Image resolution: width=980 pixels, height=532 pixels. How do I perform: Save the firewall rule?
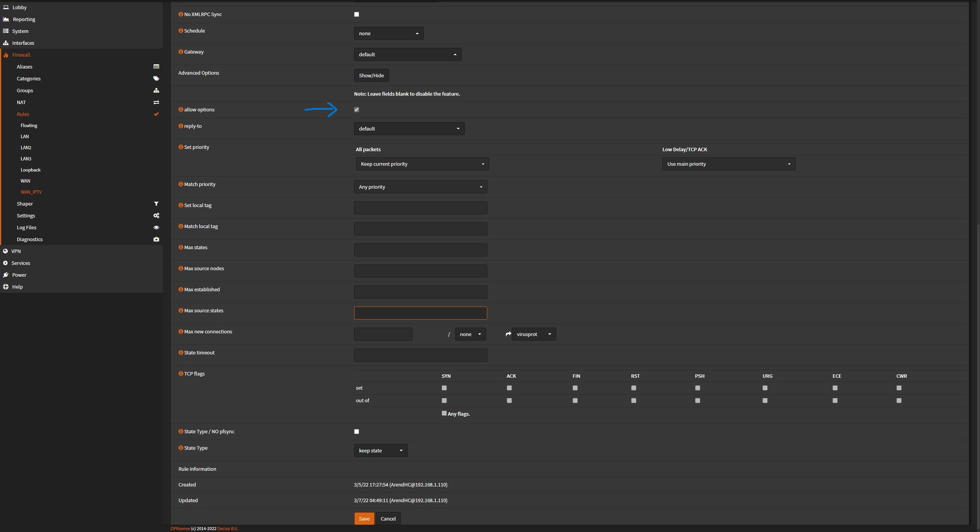coord(364,519)
